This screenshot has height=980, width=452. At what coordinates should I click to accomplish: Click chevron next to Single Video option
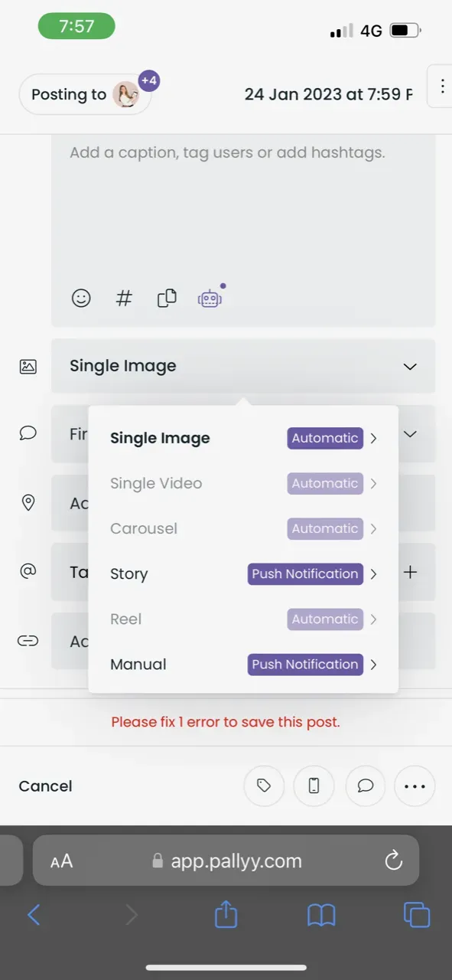[373, 484]
